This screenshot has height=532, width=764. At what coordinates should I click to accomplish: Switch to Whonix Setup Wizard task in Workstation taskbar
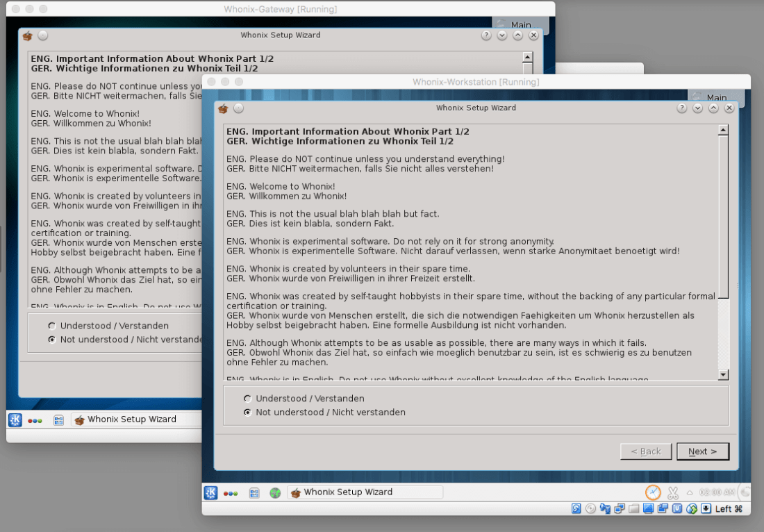point(365,492)
